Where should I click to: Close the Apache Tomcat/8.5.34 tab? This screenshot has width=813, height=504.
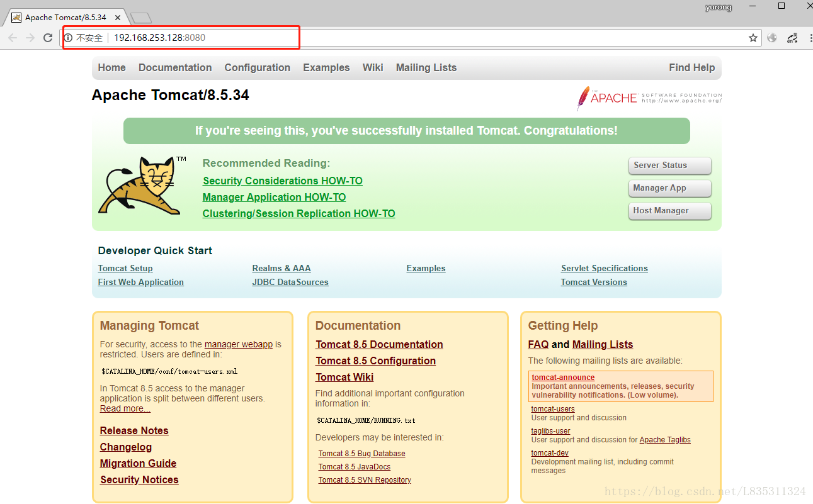[118, 18]
